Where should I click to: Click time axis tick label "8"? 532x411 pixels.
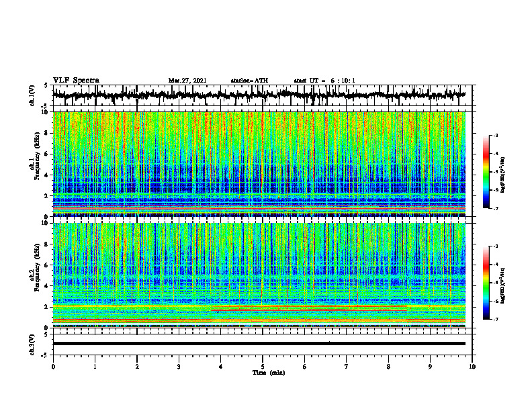(x=388, y=367)
